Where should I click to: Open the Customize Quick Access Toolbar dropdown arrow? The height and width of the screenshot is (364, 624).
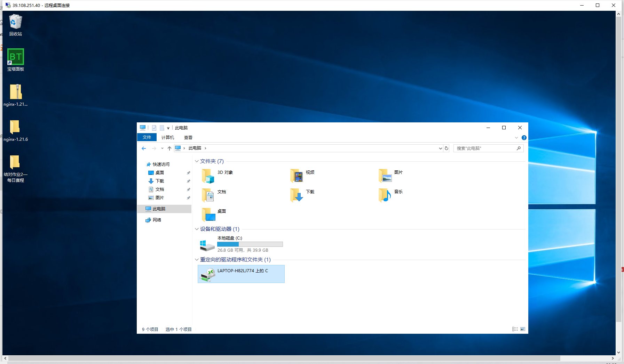168,128
